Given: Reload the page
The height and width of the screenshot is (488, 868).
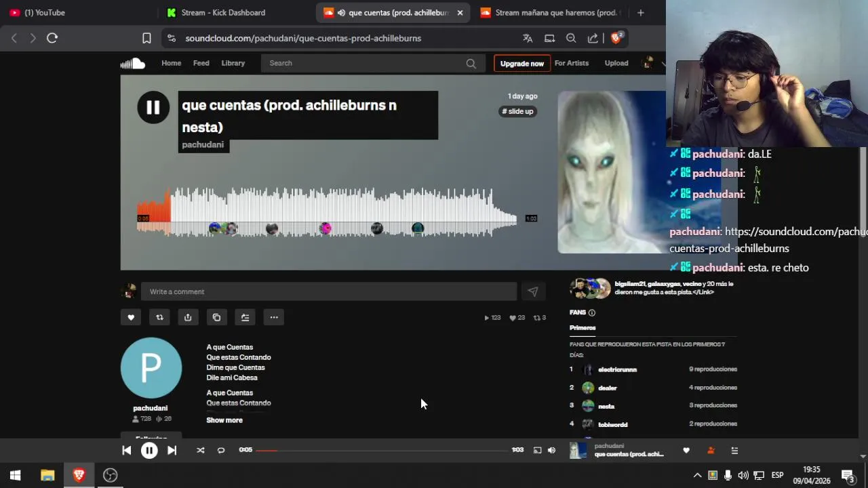Looking at the screenshot, I should point(52,39).
